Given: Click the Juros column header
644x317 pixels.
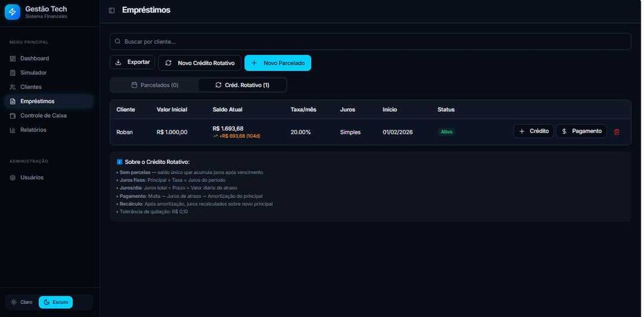Looking at the screenshot, I should [x=348, y=109].
